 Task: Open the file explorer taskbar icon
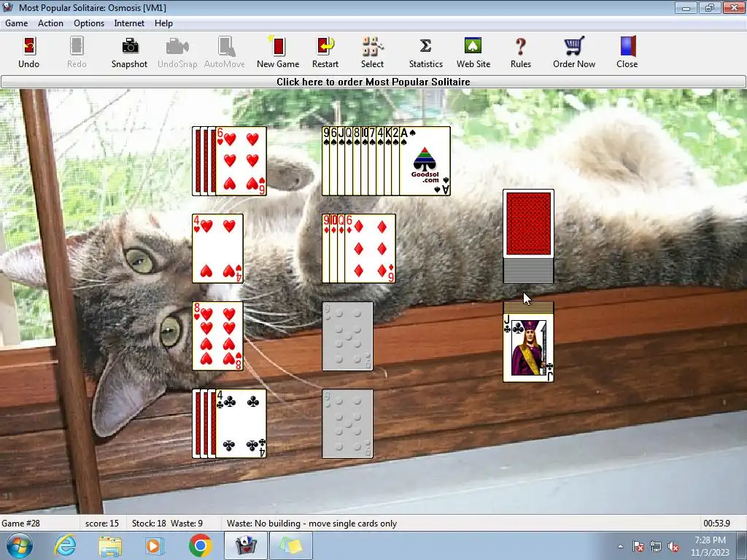pyautogui.click(x=110, y=545)
